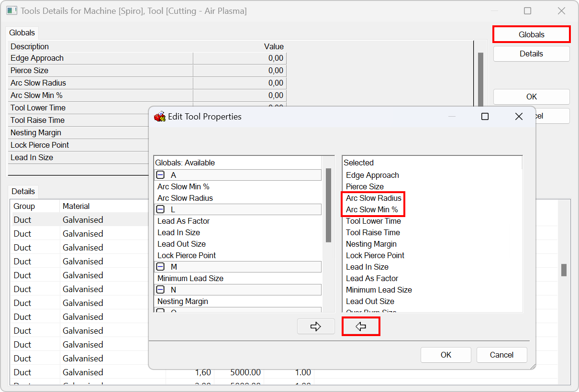Screen dimensions: 579x392
Task: Collapse the L group in Globals Available
Action: point(160,209)
